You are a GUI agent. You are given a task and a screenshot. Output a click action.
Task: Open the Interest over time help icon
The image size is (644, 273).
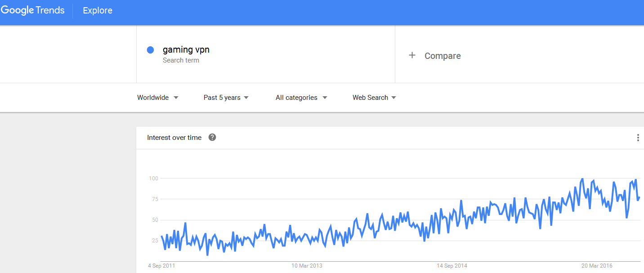tap(212, 137)
